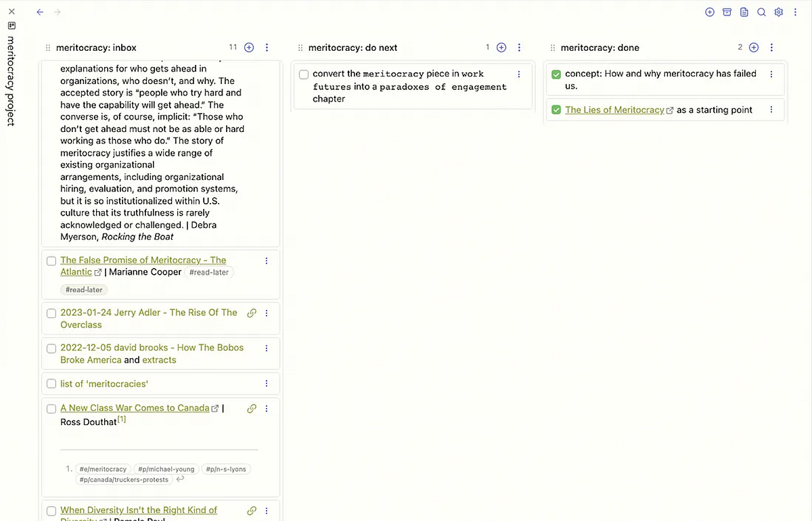Close the meritocracy project tab

12,12
